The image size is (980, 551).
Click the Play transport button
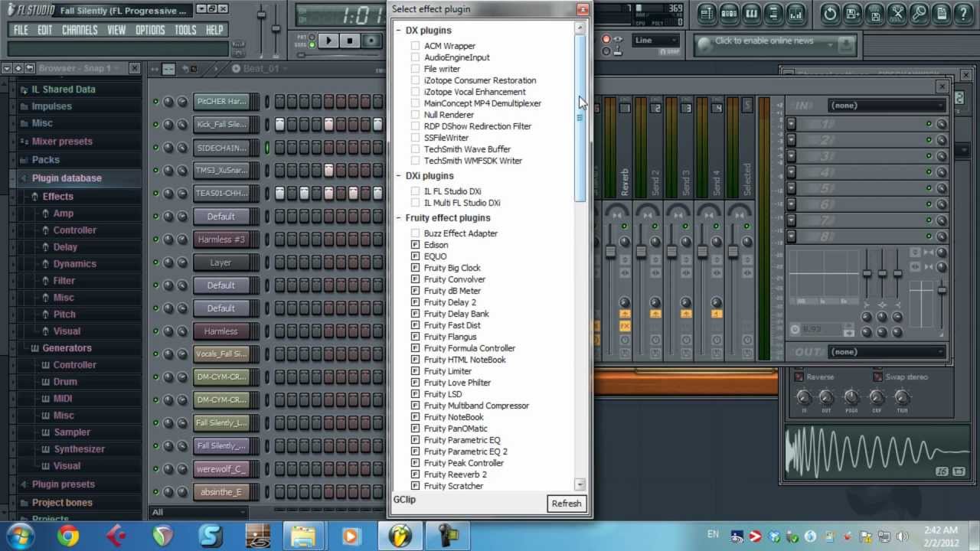coord(328,41)
